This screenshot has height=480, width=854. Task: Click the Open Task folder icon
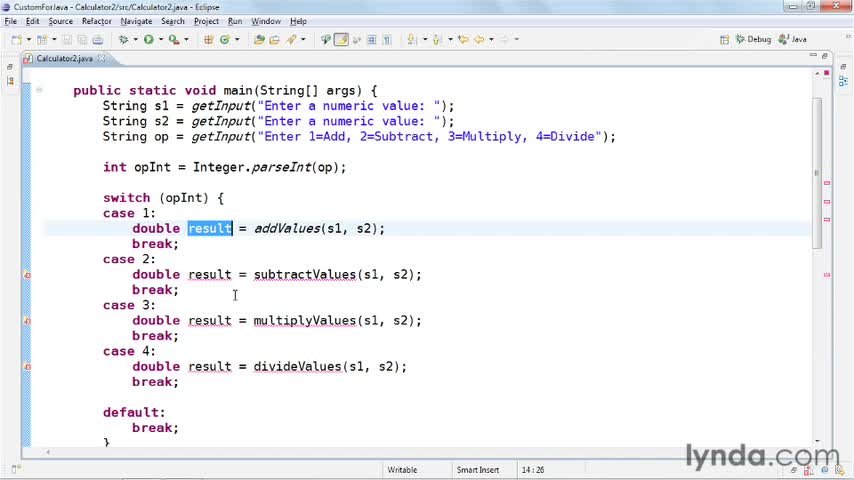[274, 40]
